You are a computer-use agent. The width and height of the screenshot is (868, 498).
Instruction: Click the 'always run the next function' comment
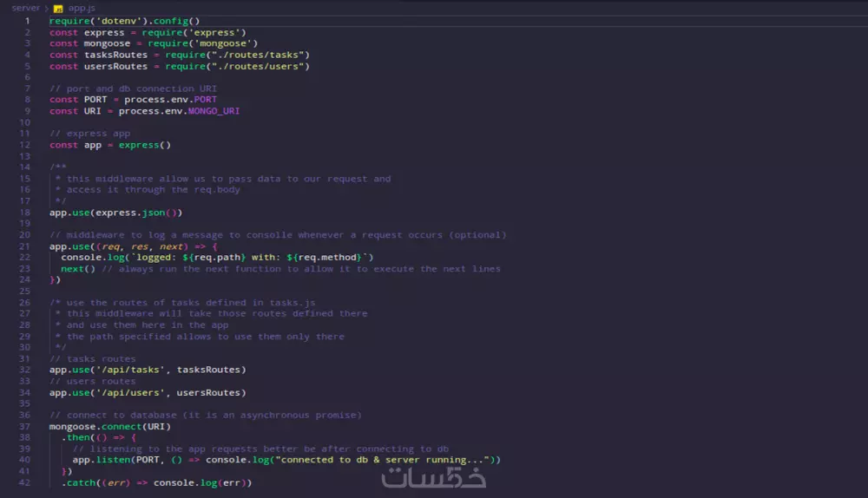301,269
